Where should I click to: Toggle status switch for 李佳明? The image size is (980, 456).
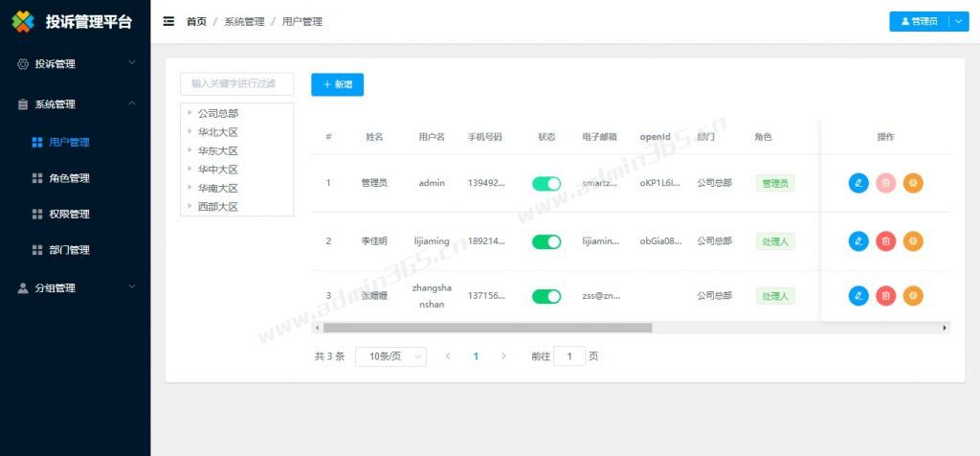click(546, 241)
